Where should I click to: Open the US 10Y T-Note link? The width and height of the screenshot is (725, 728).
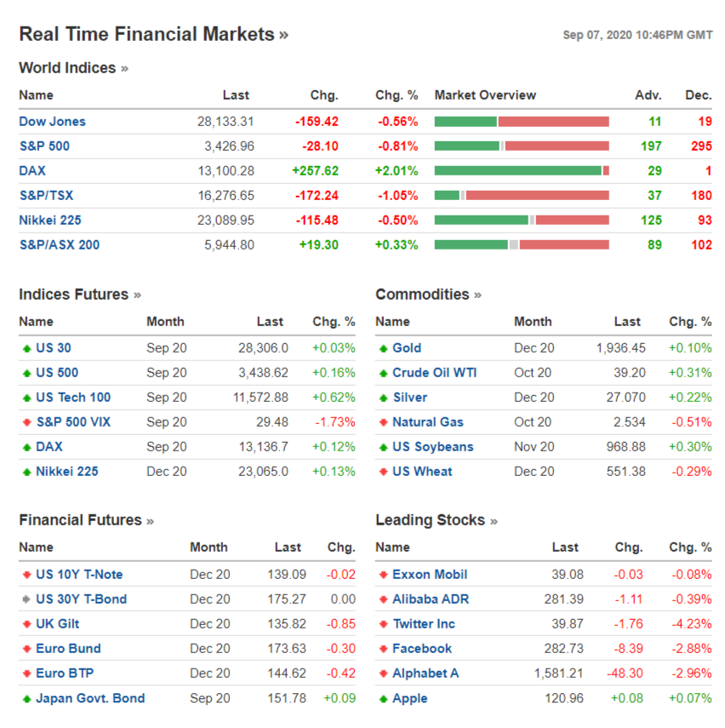click(79, 575)
